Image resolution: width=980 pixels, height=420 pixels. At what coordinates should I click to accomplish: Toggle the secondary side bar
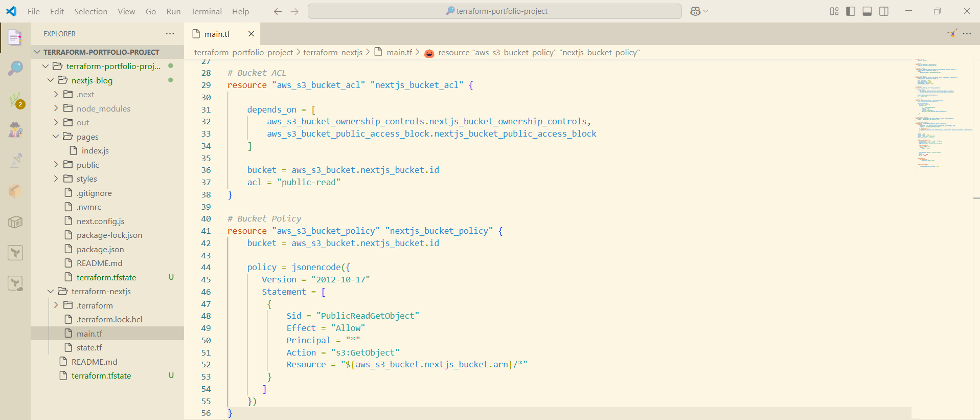click(x=884, y=11)
